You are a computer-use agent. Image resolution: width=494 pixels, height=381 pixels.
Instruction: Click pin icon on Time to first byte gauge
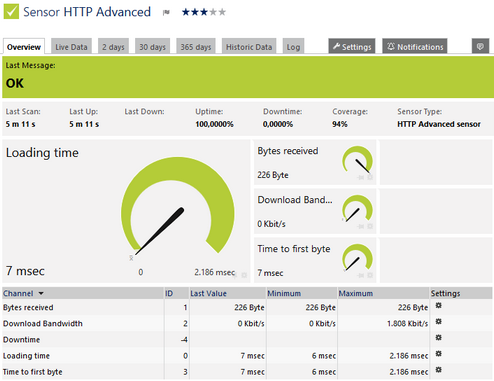361,275
